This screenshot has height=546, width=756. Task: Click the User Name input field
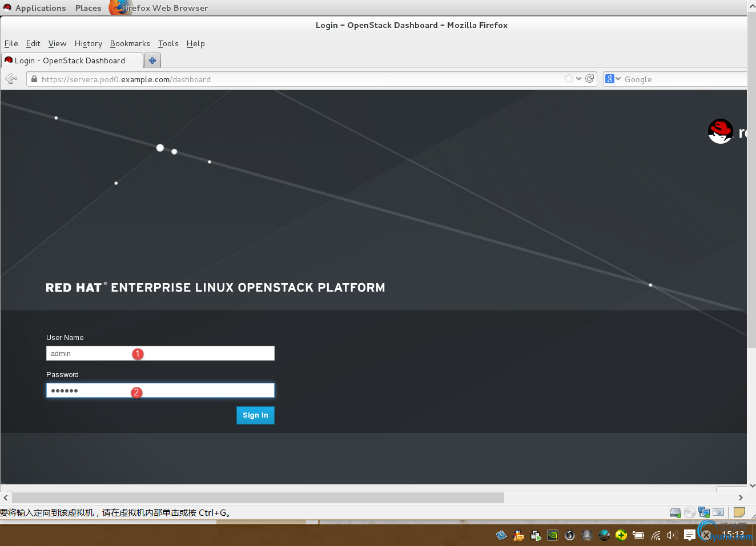pyautogui.click(x=160, y=353)
